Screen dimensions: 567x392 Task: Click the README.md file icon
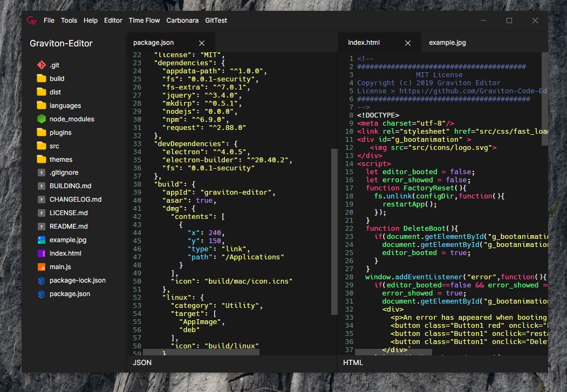(x=41, y=226)
